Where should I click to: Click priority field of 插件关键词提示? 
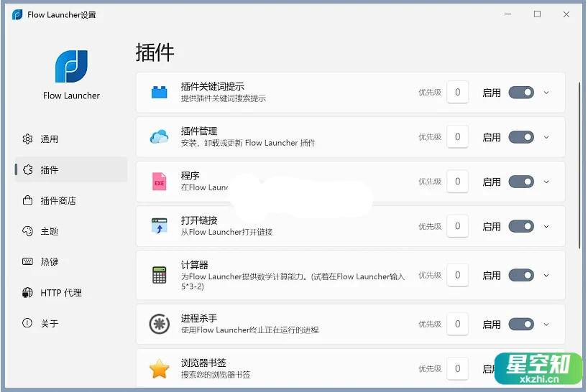(x=457, y=92)
